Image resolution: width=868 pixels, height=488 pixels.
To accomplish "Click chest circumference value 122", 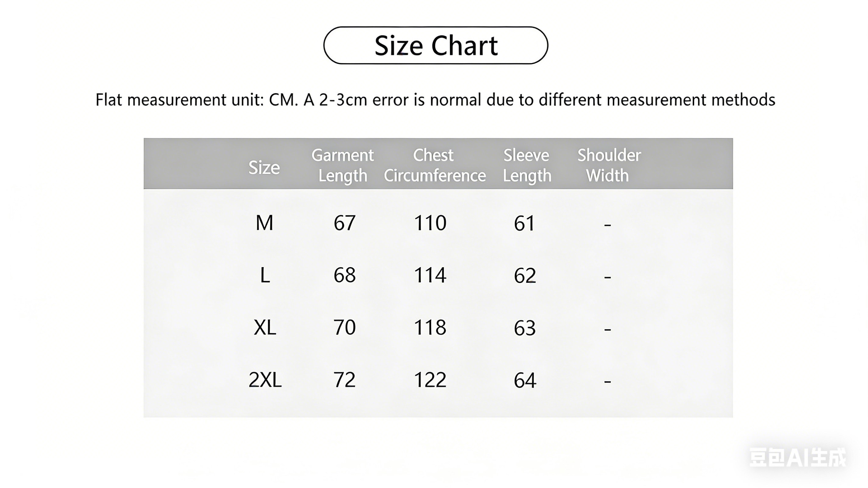I will point(430,380).
